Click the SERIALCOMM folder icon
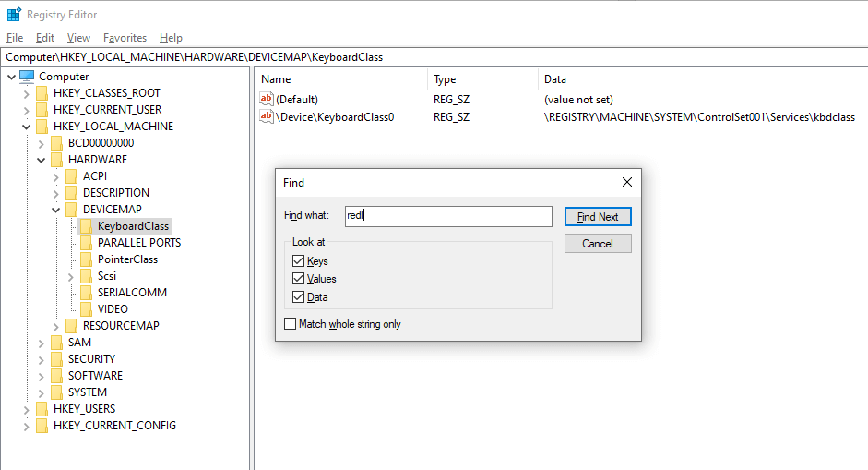The width and height of the screenshot is (868, 470). pyautogui.click(x=87, y=293)
